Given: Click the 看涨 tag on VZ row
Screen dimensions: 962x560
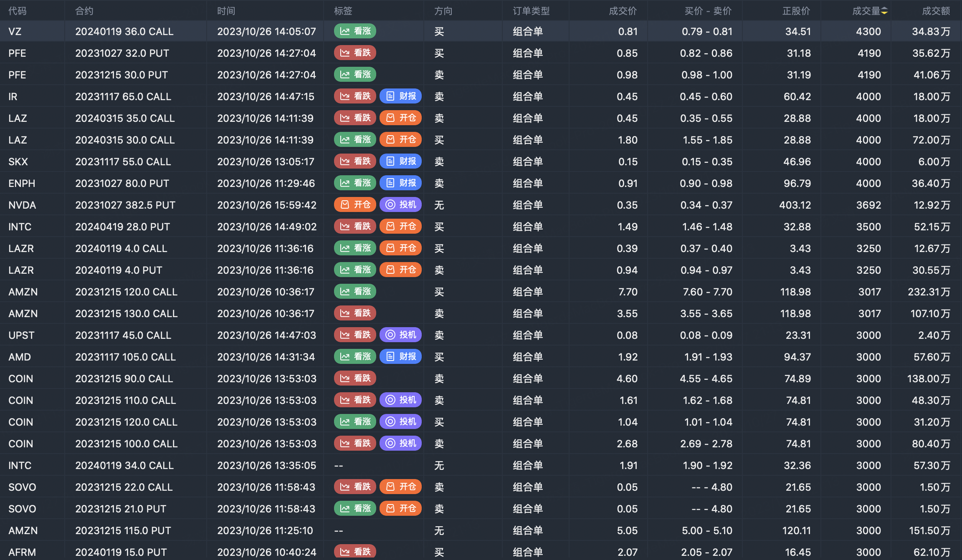Looking at the screenshot, I should (x=355, y=31).
